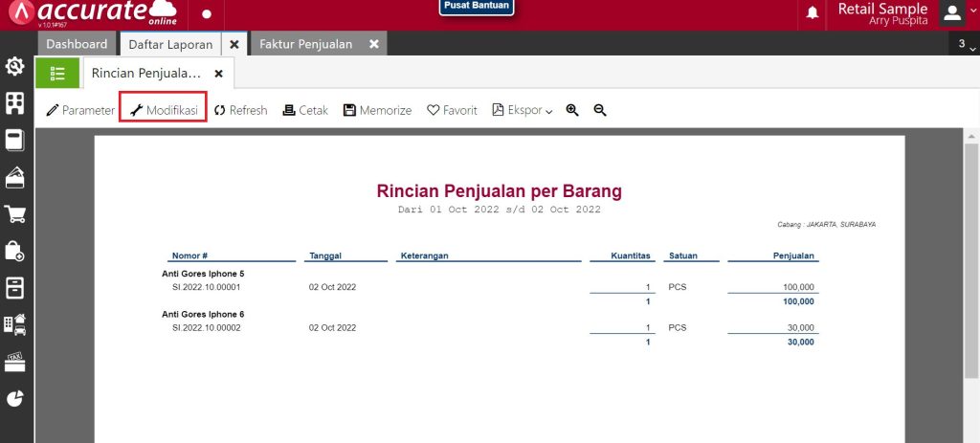This screenshot has width=980, height=443.
Task: Close the Faktur Penjualan tab
Action: pyautogui.click(x=374, y=44)
